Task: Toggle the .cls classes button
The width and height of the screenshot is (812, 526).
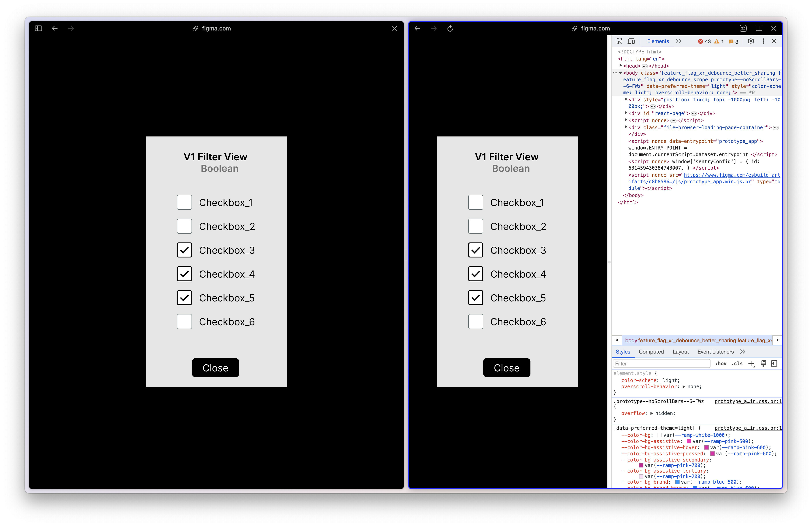Action: point(737,363)
